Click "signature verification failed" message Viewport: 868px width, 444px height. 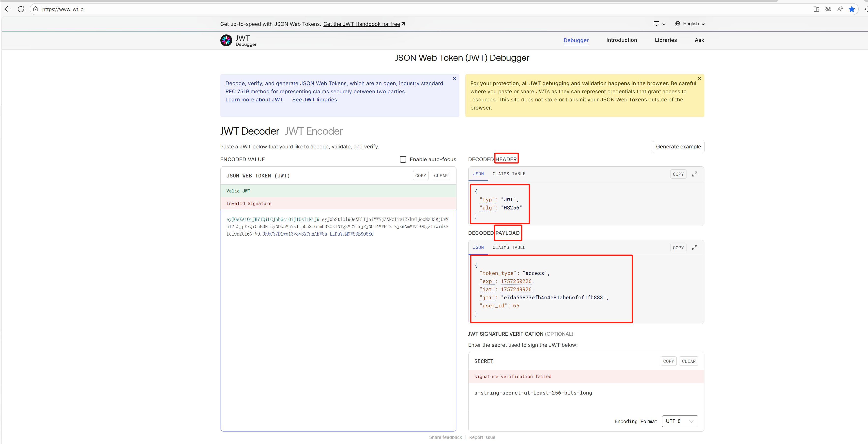click(513, 377)
